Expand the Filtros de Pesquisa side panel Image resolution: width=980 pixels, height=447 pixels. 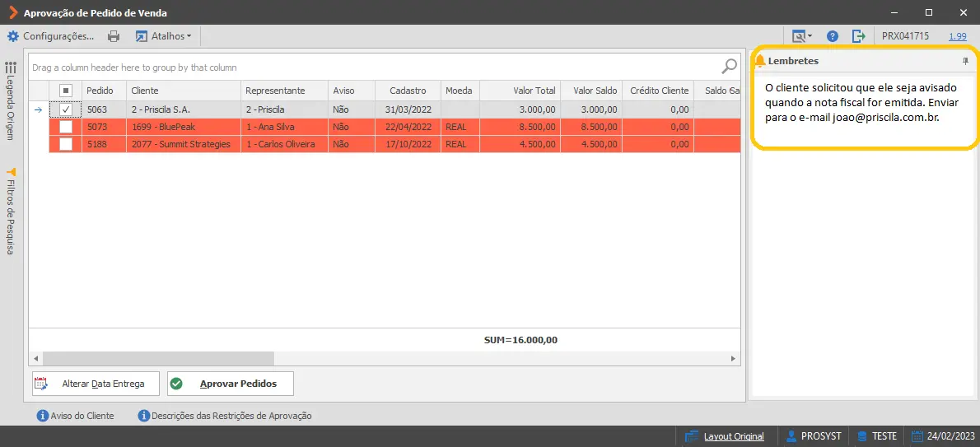[11, 211]
